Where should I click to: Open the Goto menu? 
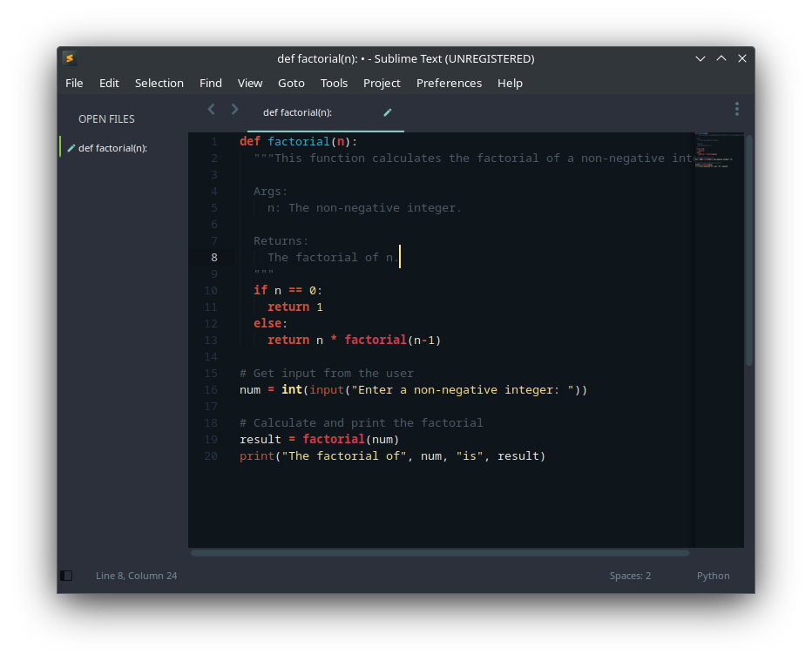(291, 83)
